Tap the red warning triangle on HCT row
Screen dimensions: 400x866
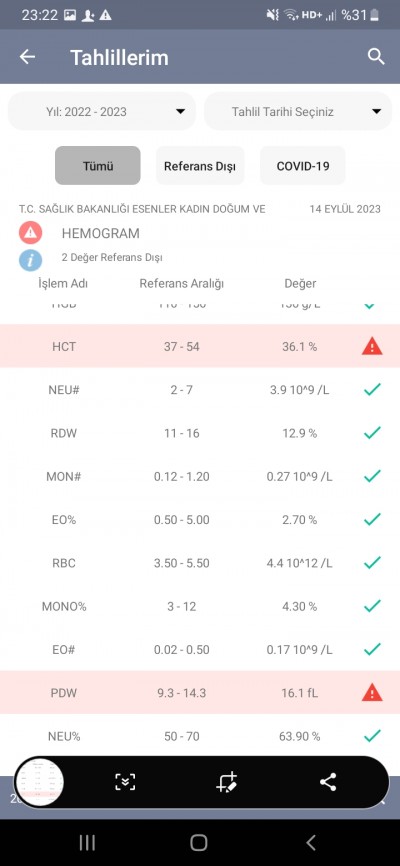click(372, 347)
